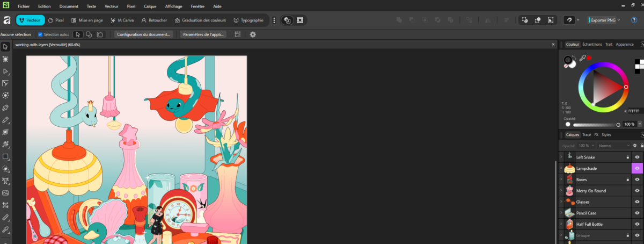Click the gear settings icon in context bar
The image size is (644, 244).
click(253, 34)
